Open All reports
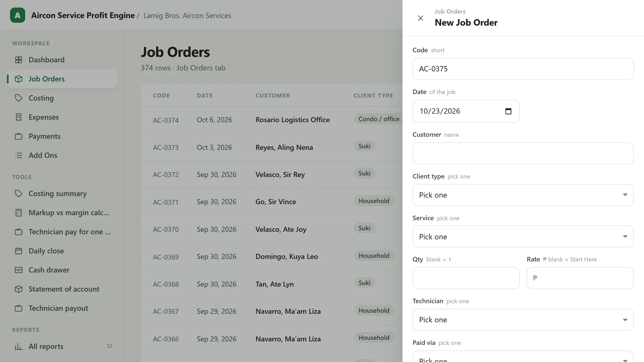644x362 pixels. [62, 346]
